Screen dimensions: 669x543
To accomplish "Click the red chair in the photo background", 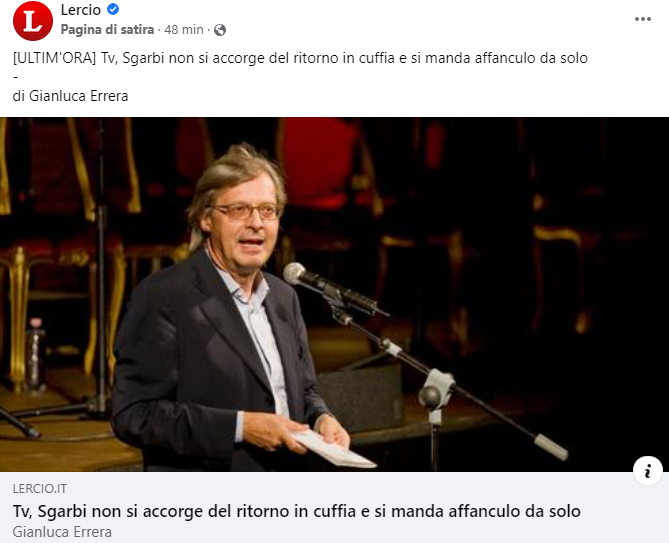I will [x=318, y=164].
